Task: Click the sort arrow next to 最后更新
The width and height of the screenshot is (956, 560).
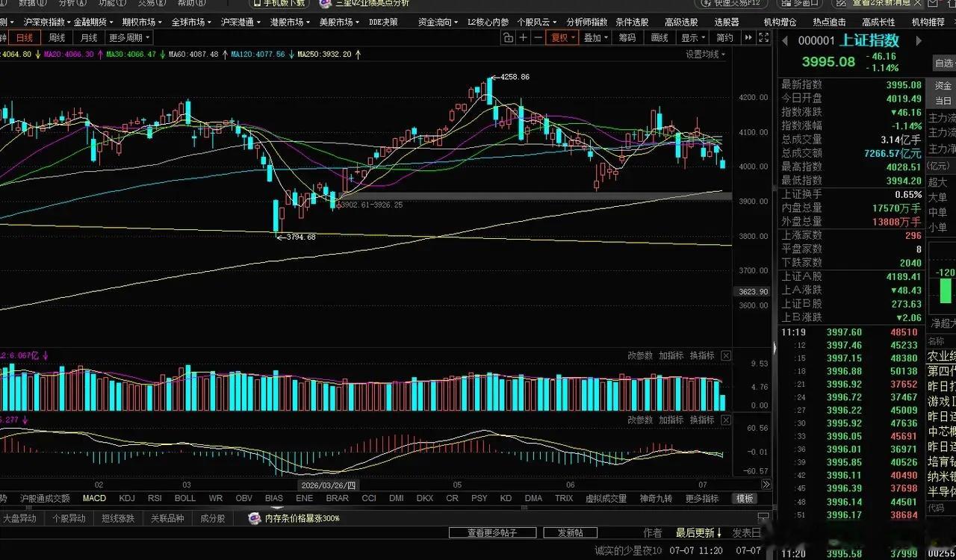Action: pyautogui.click(x=719, y=533)
